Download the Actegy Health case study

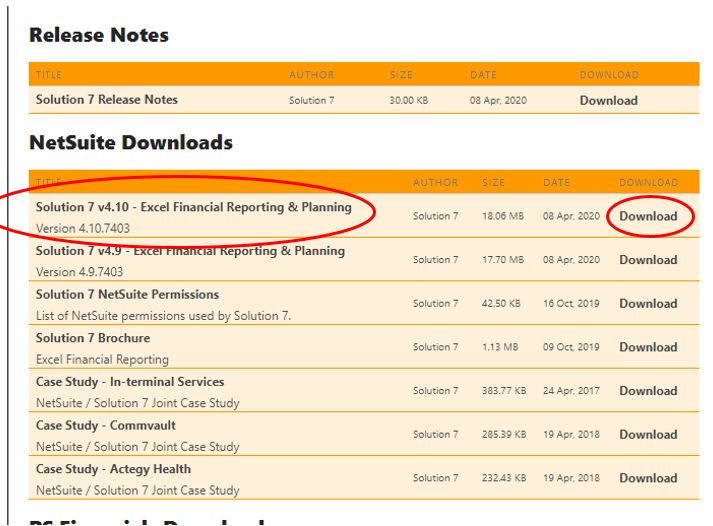648,478
